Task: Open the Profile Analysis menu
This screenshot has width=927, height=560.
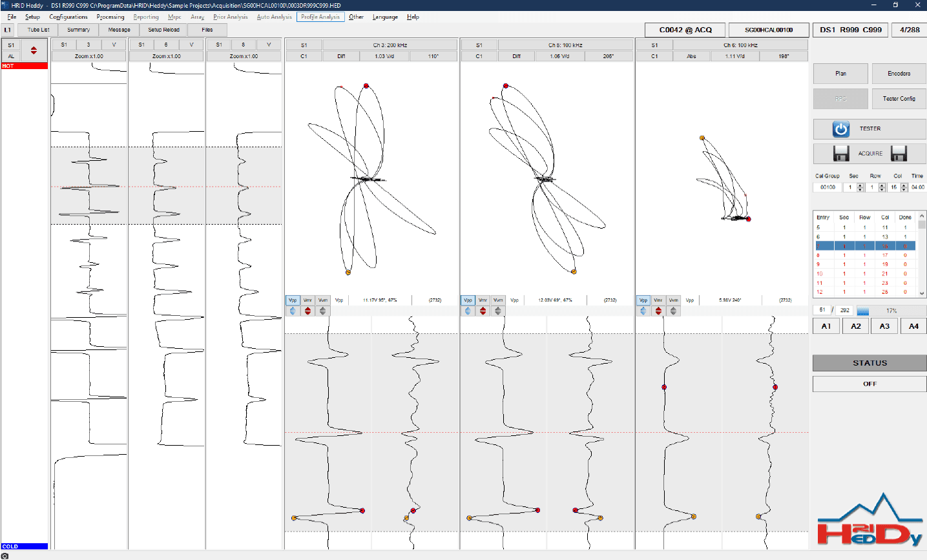Action: [x=320, y=17]
